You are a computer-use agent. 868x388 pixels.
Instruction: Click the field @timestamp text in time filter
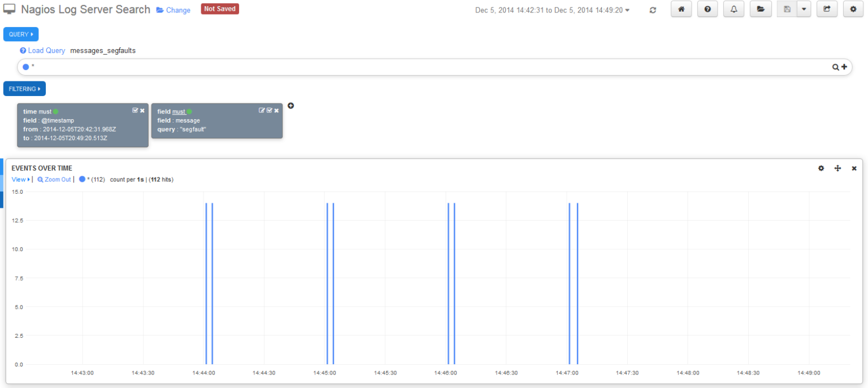pos(49,120)
